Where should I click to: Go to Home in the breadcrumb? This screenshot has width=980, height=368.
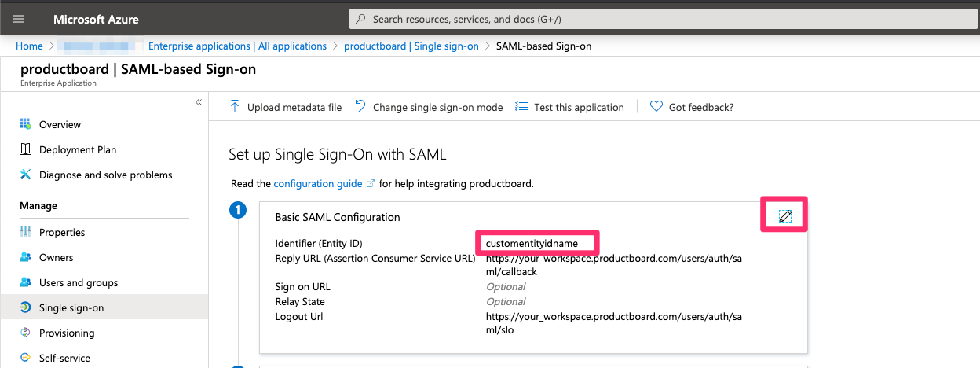coord(29,46)
